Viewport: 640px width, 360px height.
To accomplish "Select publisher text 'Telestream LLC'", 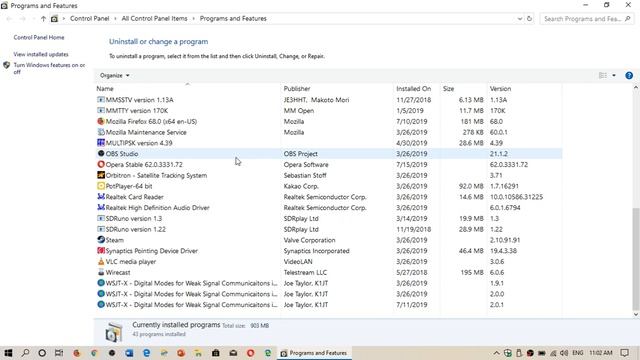I will (305, 272).
